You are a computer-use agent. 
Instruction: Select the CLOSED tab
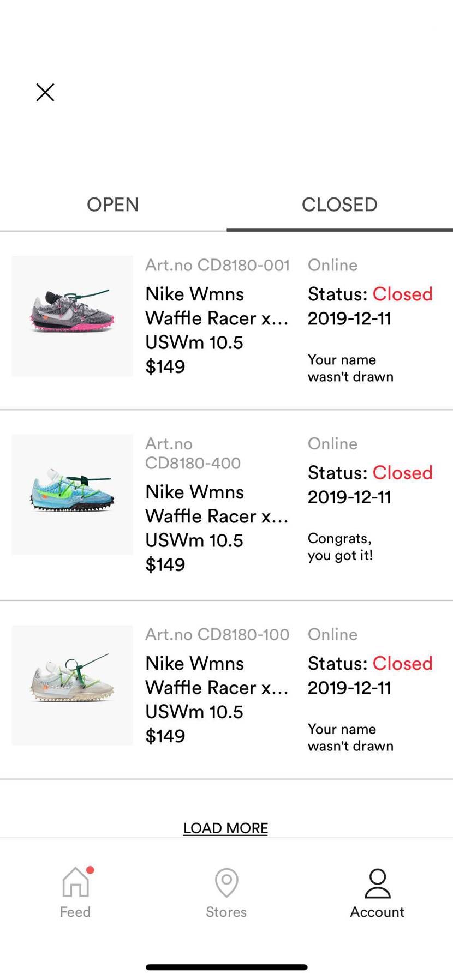tap(339, 205)
